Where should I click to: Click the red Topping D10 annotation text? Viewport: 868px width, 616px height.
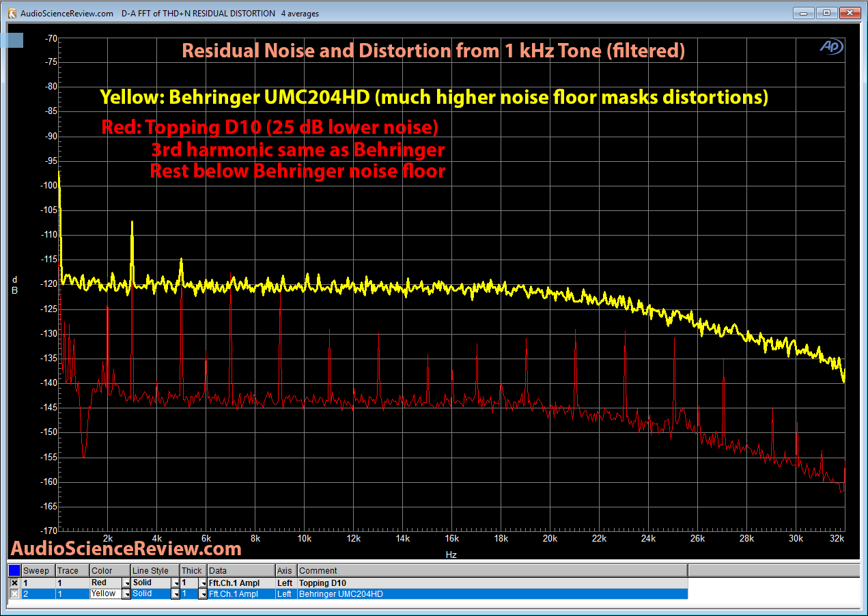tap(270, 127)
